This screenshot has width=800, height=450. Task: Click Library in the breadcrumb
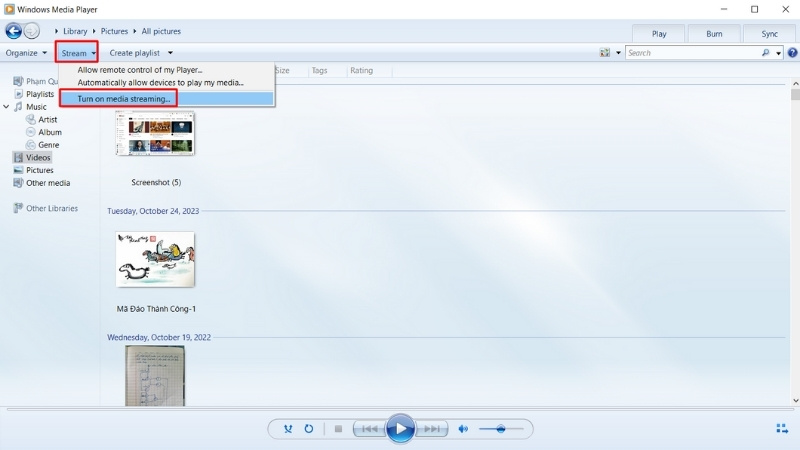tap(75, 31)
